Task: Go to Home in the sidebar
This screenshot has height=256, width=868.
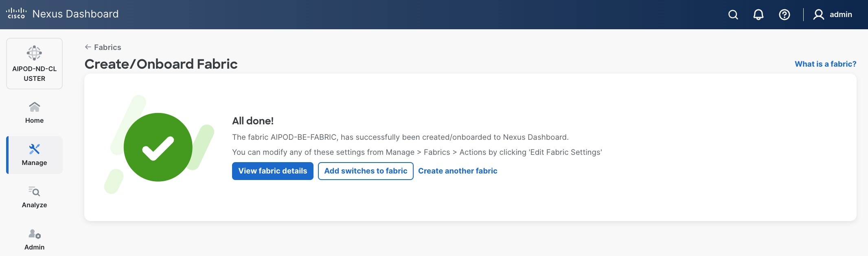Action: click(x=35, y=113)
